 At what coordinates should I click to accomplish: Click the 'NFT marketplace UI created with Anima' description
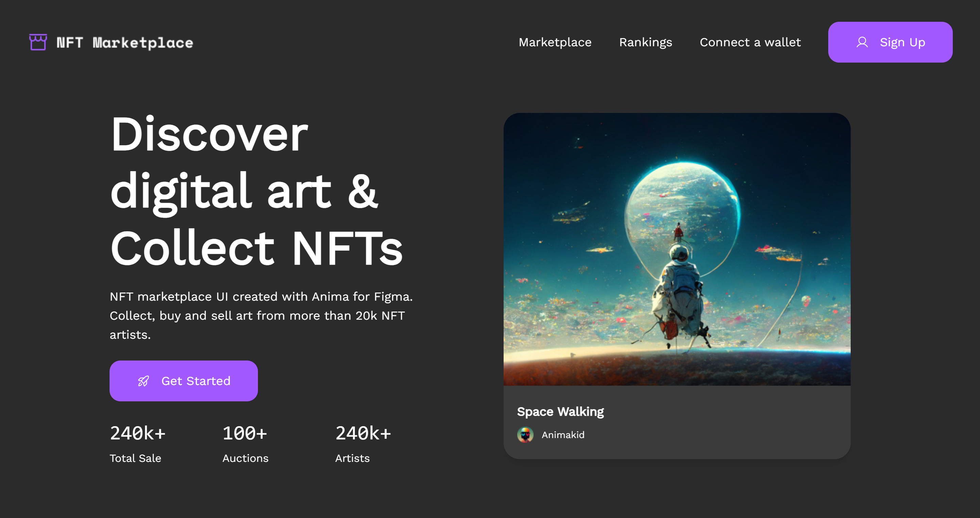[261, 316]
